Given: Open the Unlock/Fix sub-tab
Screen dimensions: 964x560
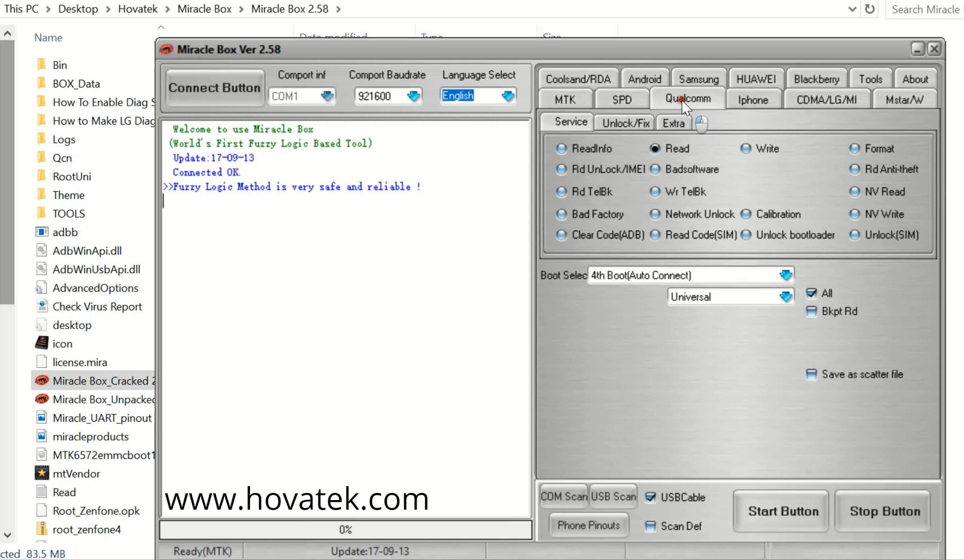Looking at the screenshot, I should coord(625,123).
